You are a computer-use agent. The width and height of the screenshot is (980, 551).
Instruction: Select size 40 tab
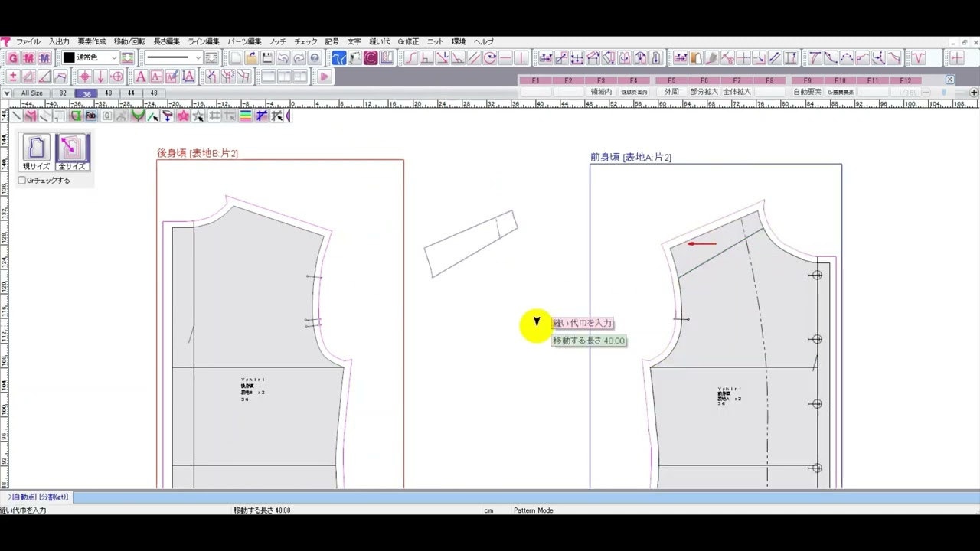pos(108,93)
